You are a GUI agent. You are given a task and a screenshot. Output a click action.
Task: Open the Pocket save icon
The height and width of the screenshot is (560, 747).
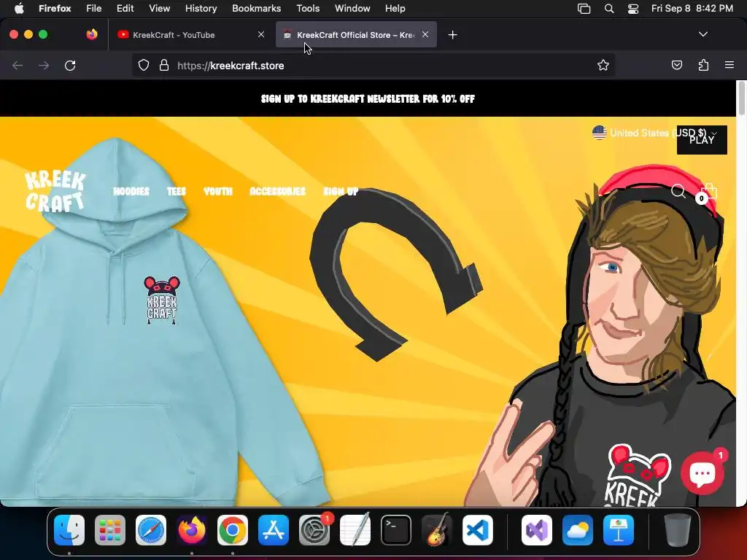click(676, 65)
